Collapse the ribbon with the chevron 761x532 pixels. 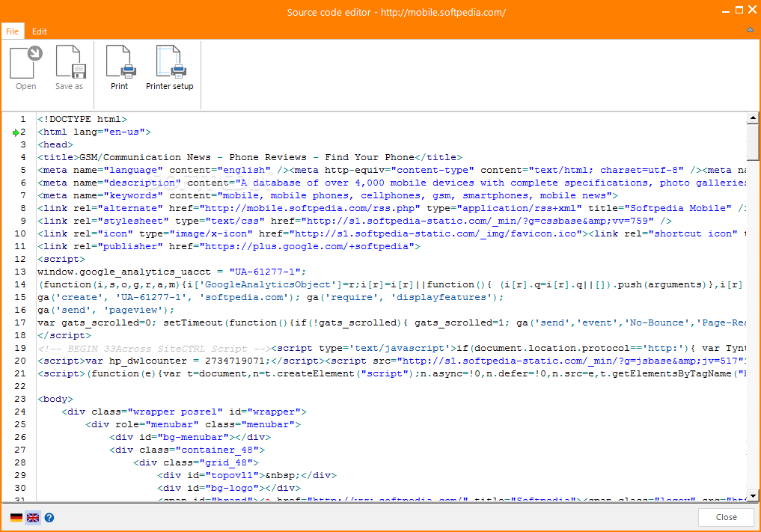750,30
